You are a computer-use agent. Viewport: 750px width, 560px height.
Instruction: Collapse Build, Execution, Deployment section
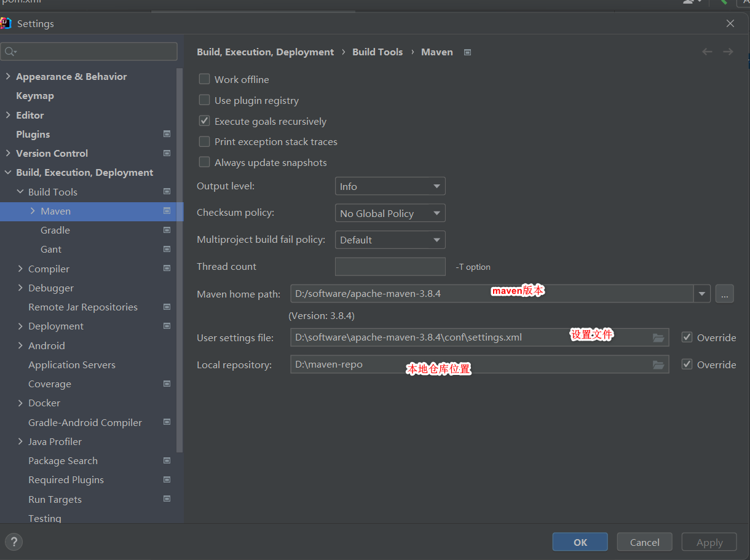[x=8, y=173]
